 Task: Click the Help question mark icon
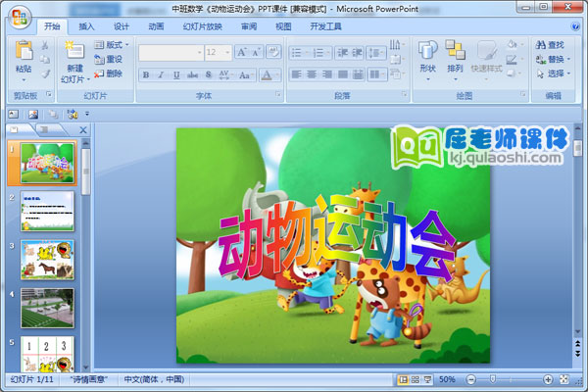coord(575,26)
